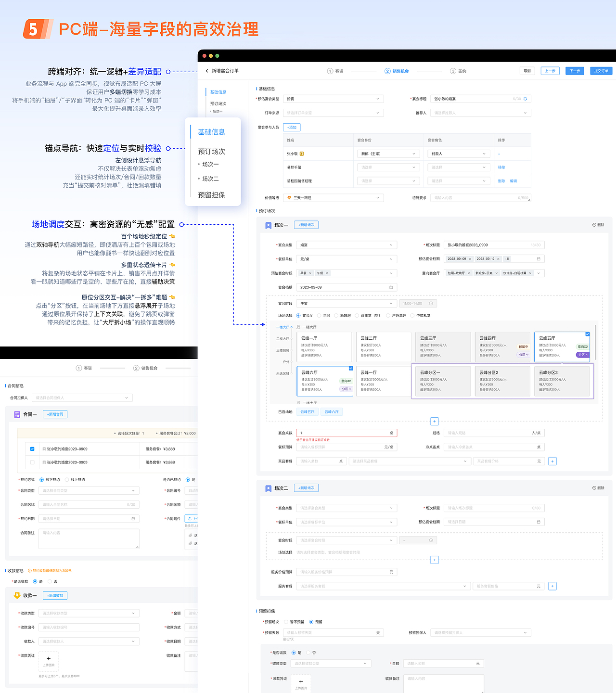
Task: Select the 云峰二厅 venue card
Action: pos(384,347)
